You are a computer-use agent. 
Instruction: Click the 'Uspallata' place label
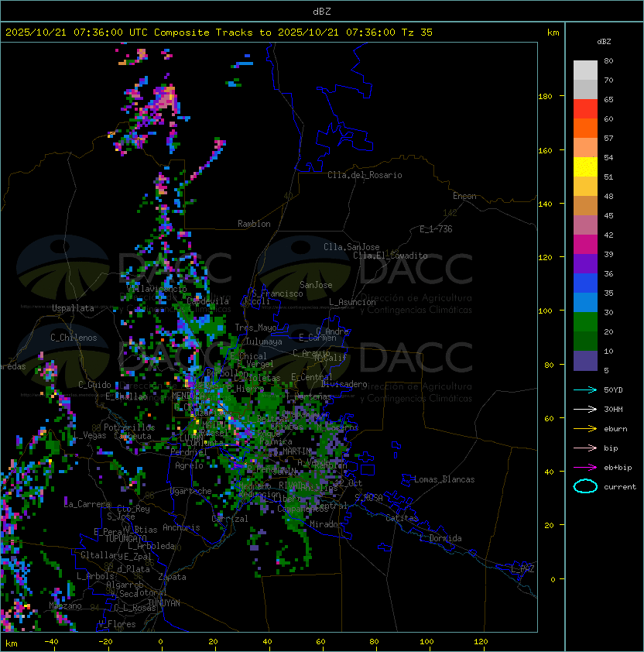pos(73,308)
